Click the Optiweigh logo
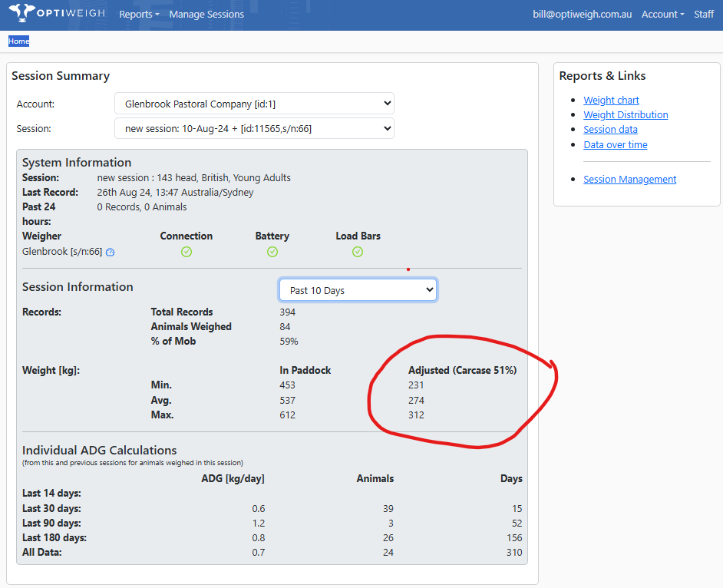This screenshot has width=723, height=588. pos(58,13)
